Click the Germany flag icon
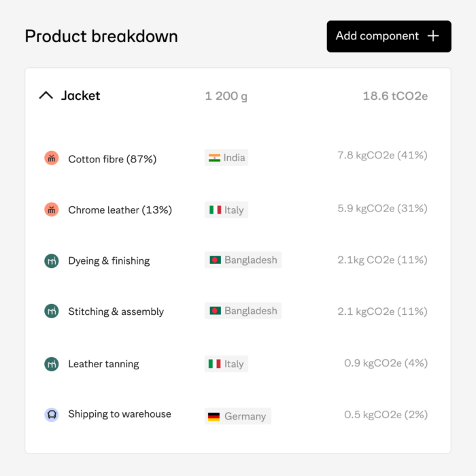This screenshot has width=476, height=476. pos(214,415)
